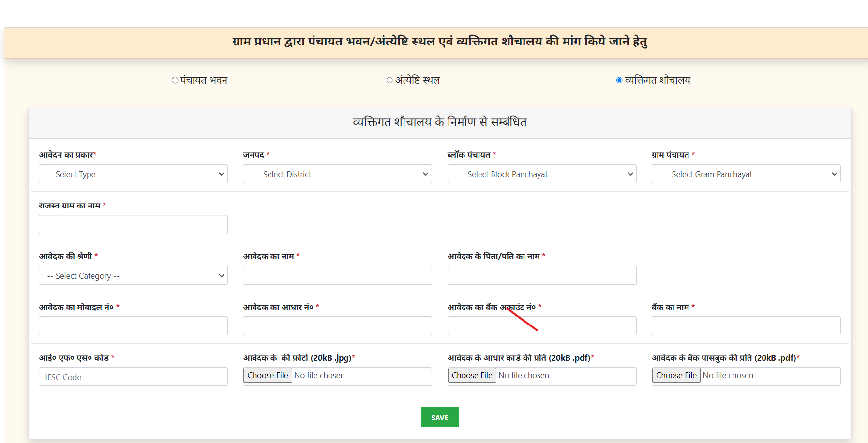The width and height of the screenshot is (868, 443).
Task: Click the आवेदक का मोबाइल नं० field
Action: 133,325
